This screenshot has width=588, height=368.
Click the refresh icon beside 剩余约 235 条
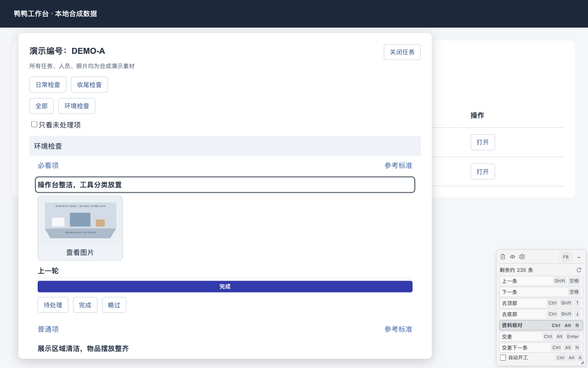[579, 270]
